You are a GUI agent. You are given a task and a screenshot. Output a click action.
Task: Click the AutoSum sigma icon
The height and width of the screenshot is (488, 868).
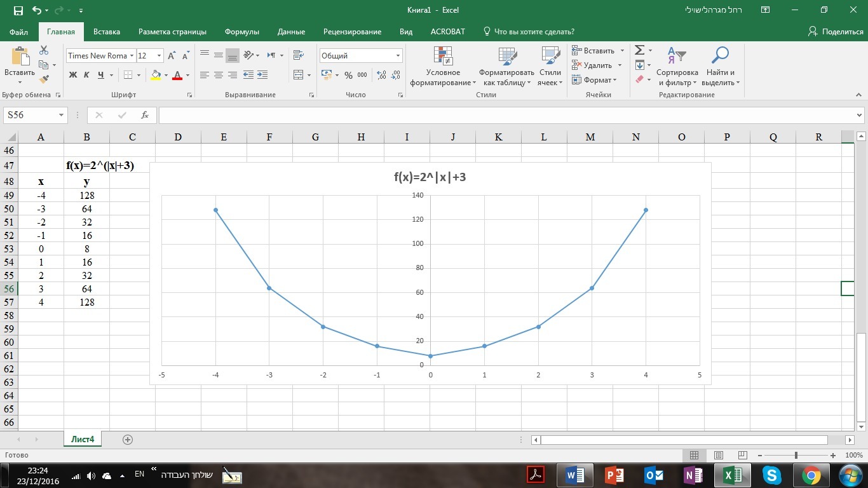coord(639,50)
